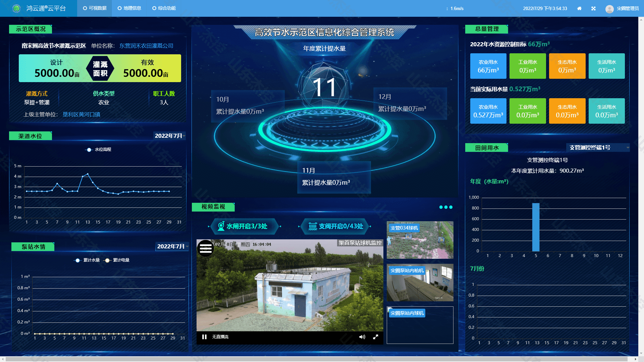Viewport: 644px width, 362px height.
Task: Open 可视数据 menu
Action: pos(95,8)
